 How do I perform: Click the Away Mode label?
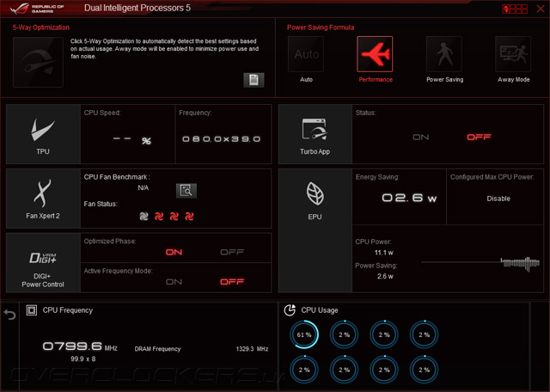coord(514,80)
